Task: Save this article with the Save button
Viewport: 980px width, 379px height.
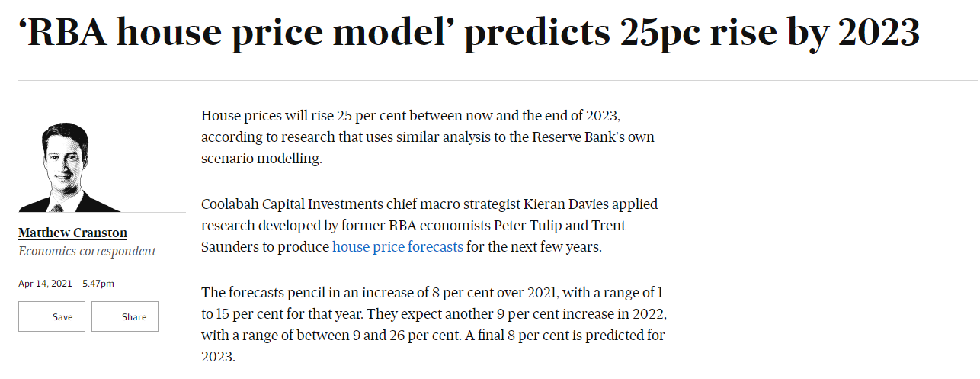Action: tap(52, 316)
